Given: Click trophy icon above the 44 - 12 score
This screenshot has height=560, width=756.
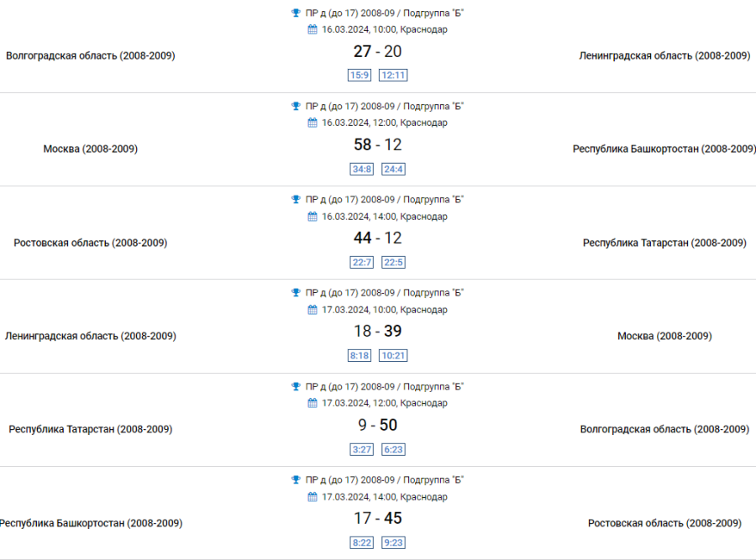Looking at the screenshot, I should [x=296, y=199].
